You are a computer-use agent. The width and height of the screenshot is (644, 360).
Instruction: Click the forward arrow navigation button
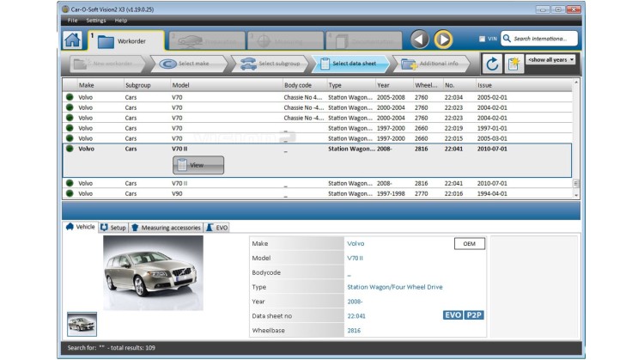click(x=443, y=40)
